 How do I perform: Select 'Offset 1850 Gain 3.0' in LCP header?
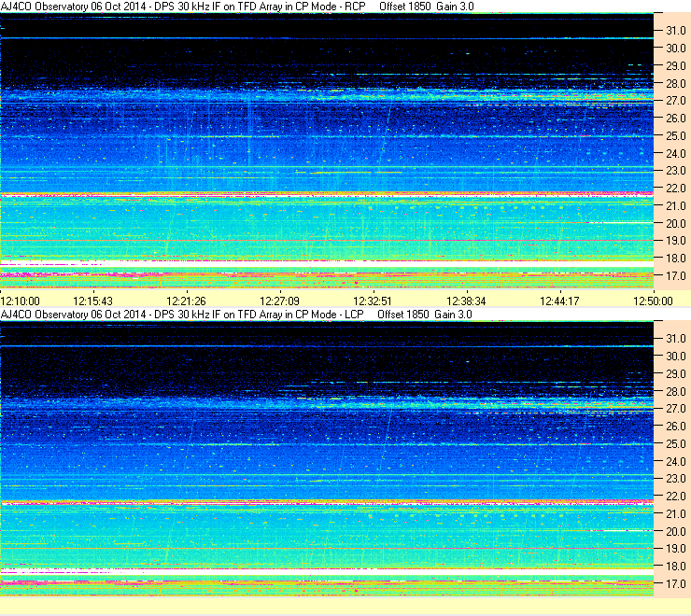pyautogui.click(x=425, y=315)
